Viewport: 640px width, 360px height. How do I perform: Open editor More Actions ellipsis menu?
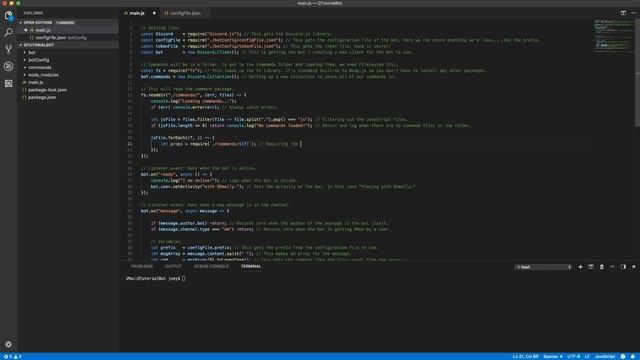[x=633, y=13]
